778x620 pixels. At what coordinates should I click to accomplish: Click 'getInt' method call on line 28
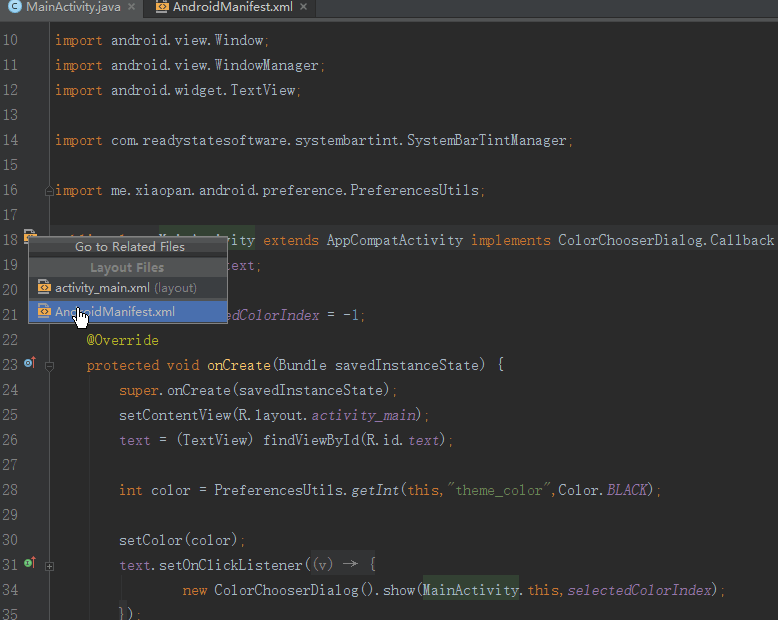[375, 491]
